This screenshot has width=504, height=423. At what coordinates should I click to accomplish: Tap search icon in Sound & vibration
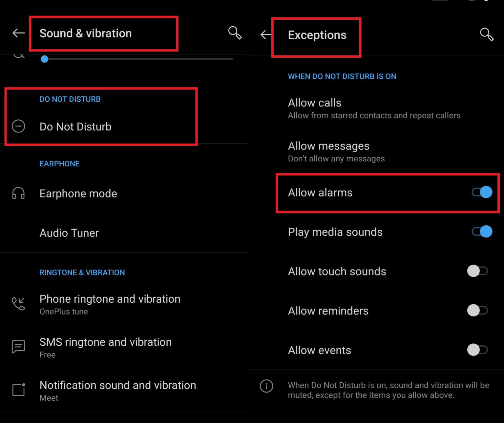pos(235,33)
